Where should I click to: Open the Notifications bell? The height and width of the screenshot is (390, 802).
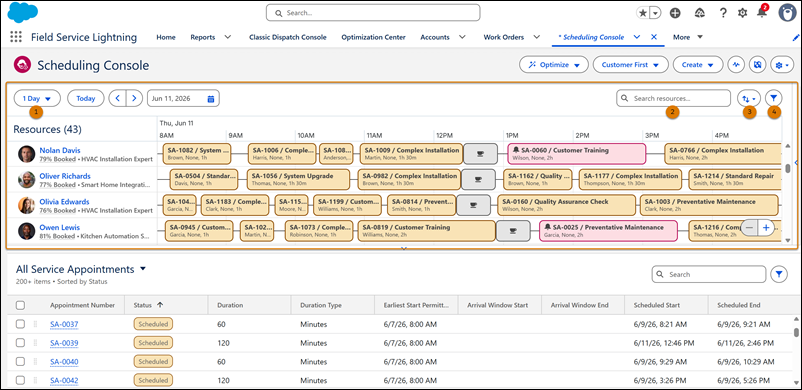[762, 12]
